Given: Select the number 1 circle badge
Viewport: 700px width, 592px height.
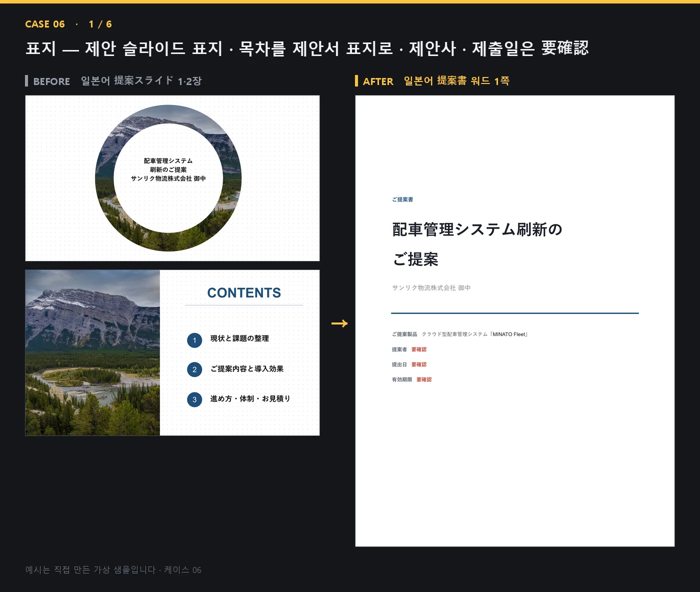Looking at the screenshot, I should point(194,340).
